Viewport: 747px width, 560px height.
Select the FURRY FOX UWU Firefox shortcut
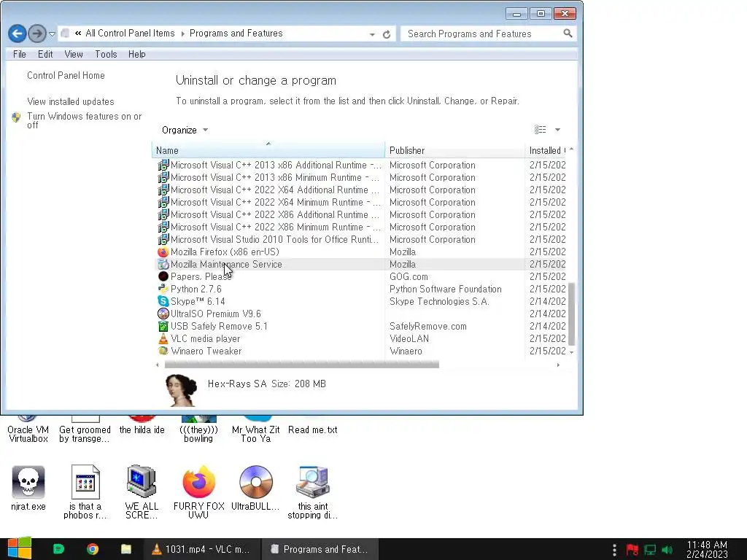pos(198,492)
